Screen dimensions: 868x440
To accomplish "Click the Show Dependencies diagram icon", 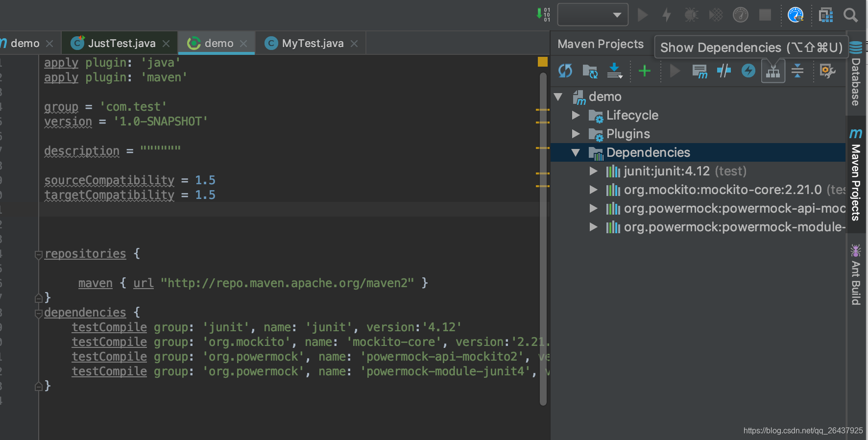I will [x=773, y=71].
